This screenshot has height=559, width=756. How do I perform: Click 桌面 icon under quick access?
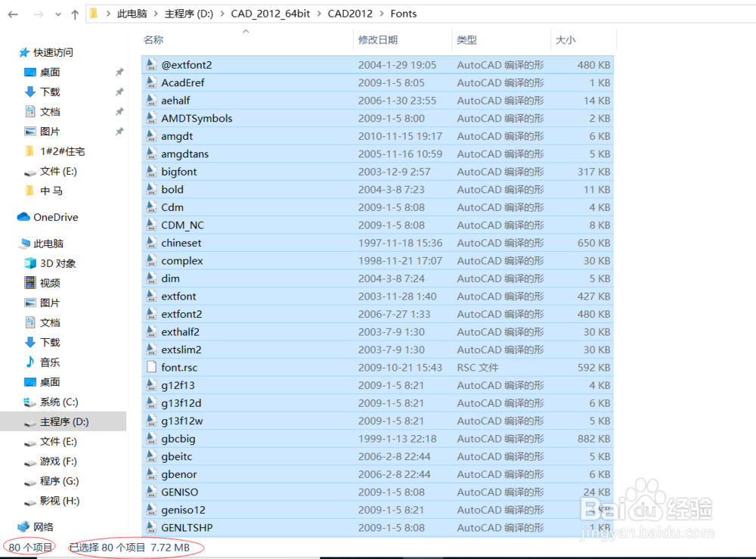pyautogui.click(x=30, y=73)
